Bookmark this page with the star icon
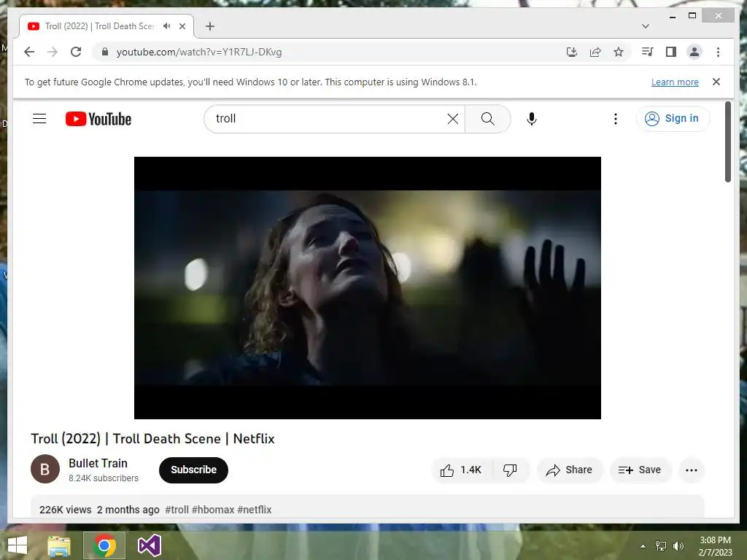Image resolution: width=747 pixels, height=560 pixels. (x=619, y=52)
